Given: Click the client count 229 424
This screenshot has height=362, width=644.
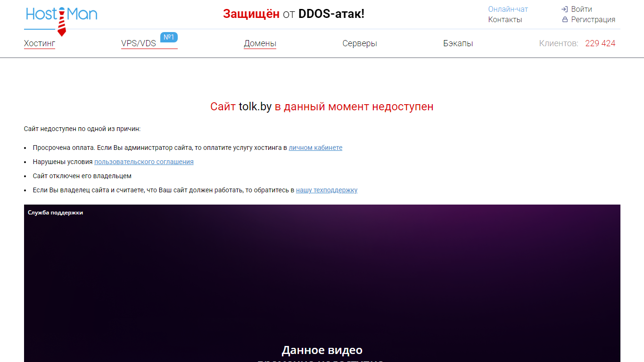Looking at the screenshot, I should click(x=600, y=43).
